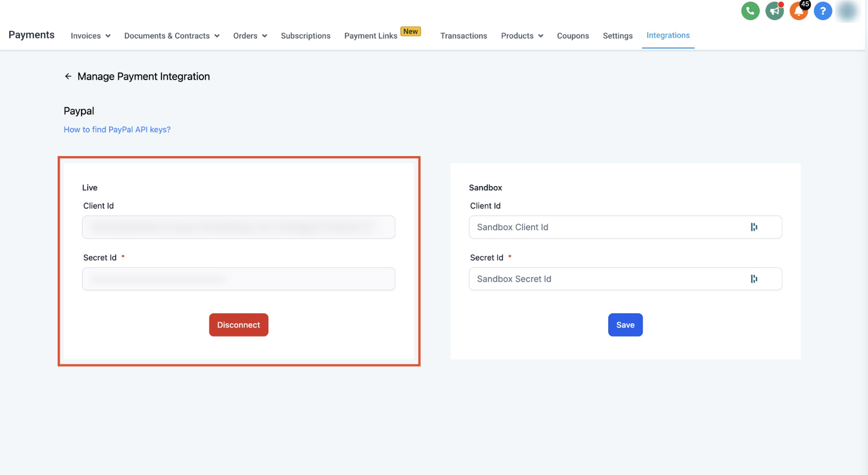Open the Subscriptions tab

[x=305, y=36]
